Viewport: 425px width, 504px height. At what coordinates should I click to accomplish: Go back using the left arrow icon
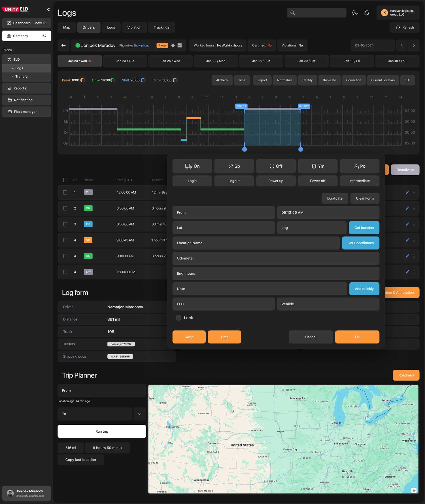pyautogui.click(x=63, y=45)
